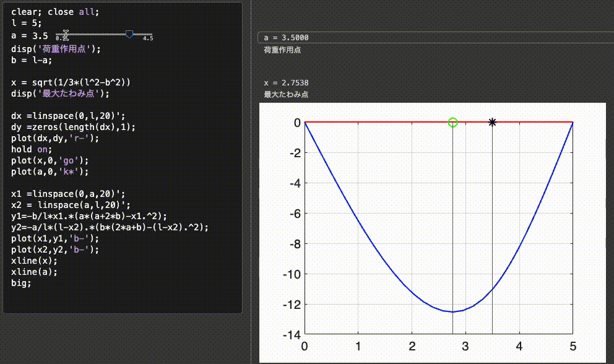Click the x-axis tick label 5
The image size is (614, 364).
tap(573, 347)
